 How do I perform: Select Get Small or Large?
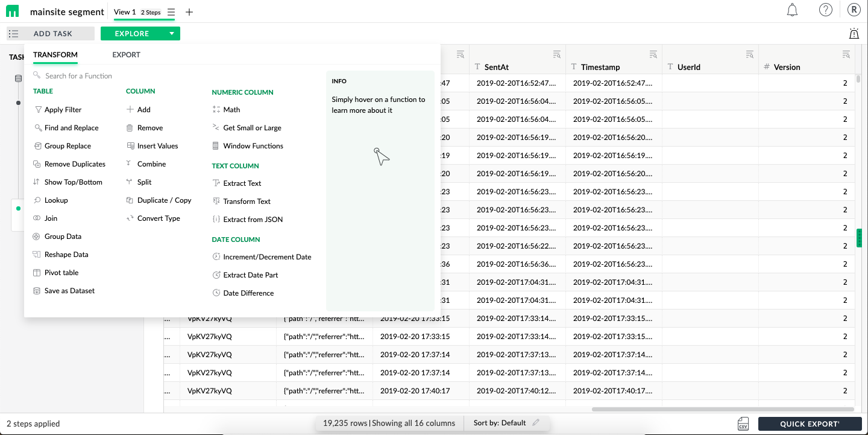pyautogui.click(x=247, y=128)
